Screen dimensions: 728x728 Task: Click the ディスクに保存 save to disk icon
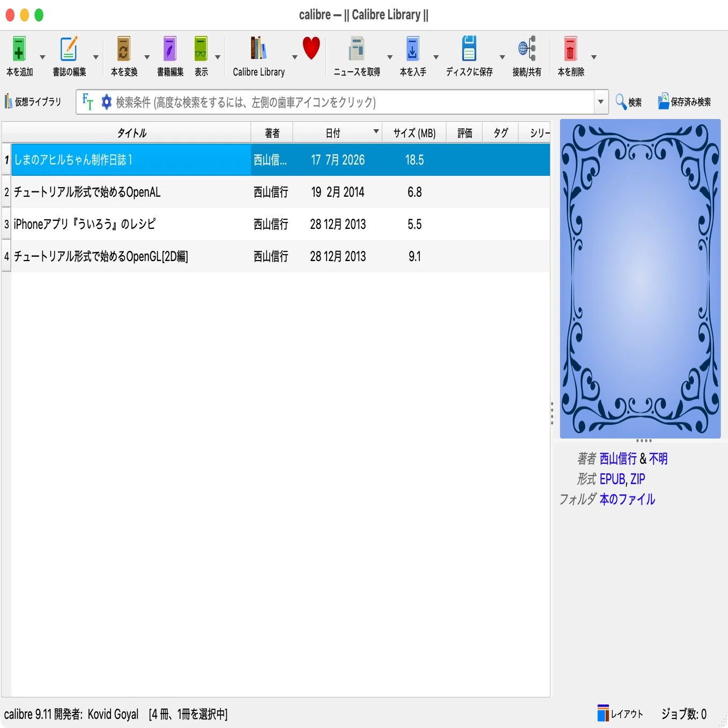(469, 49)
